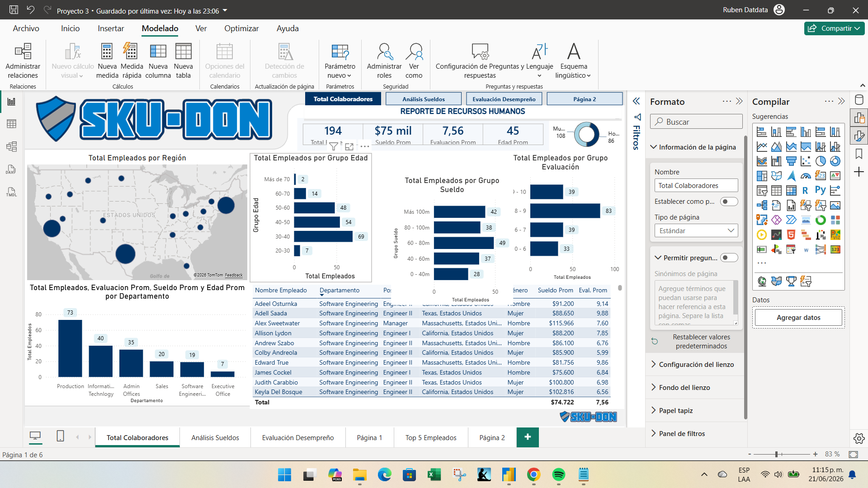Image resolution: width=868 pixels, height=488 pixels.
Task: Switch to Table view in left sidebar
Action: pyautogui.click(x=11, y=124)
